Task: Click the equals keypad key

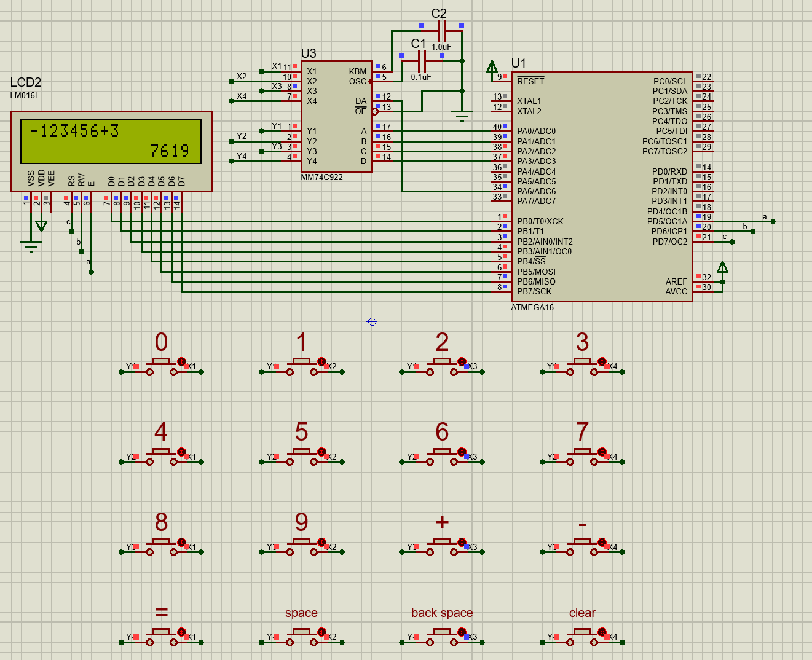Action: pos(160,633)
